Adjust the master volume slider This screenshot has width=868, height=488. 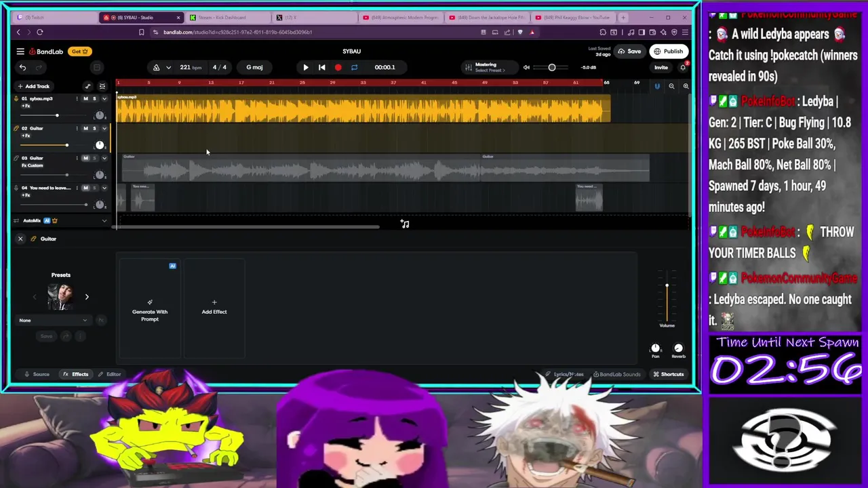point(552,67)
